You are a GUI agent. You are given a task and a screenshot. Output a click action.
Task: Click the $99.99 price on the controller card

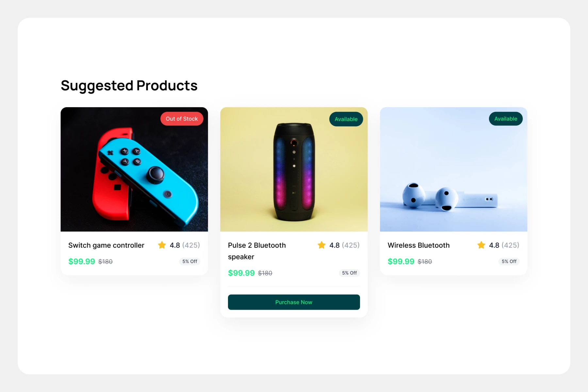tap(82, 262)
